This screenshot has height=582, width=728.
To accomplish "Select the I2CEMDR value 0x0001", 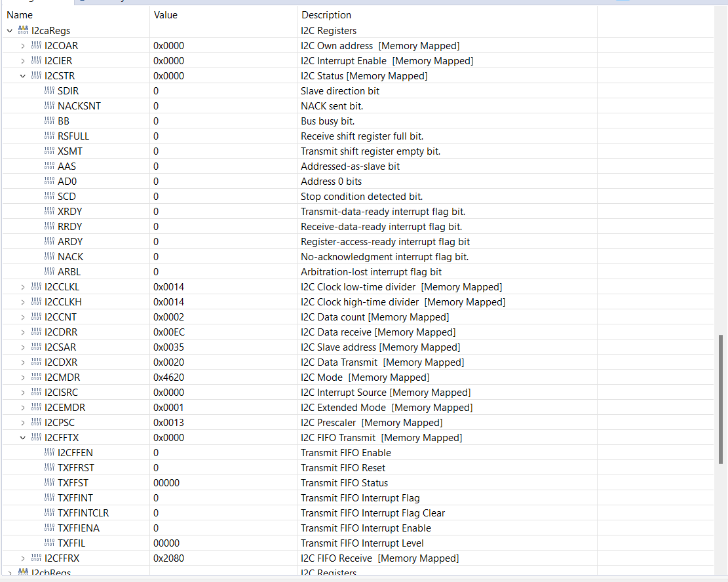I will click(169, 408).
